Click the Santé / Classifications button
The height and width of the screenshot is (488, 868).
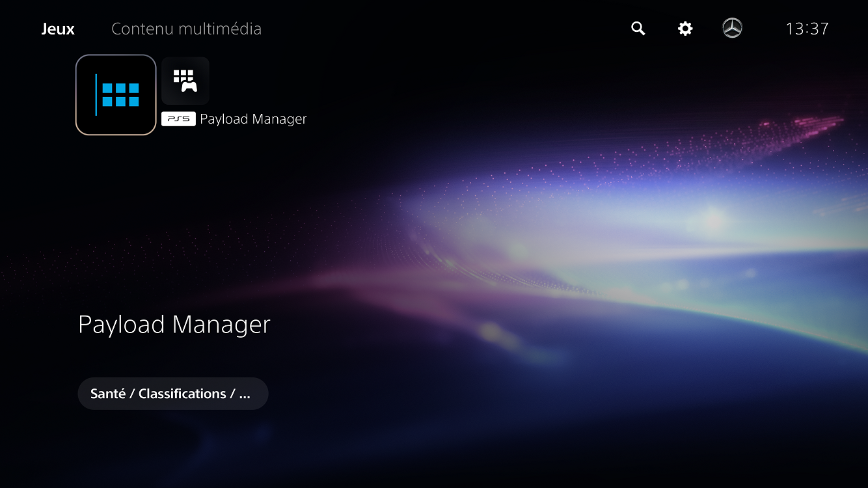173,394
